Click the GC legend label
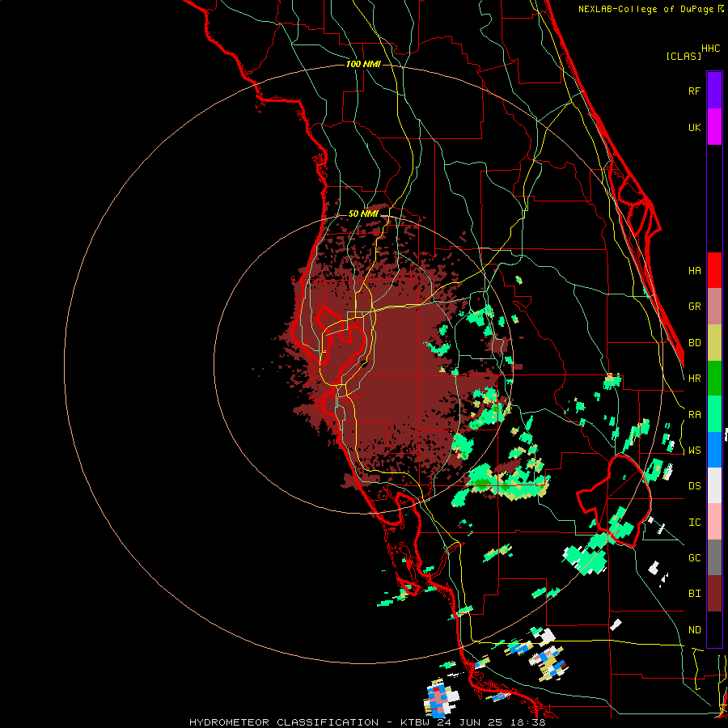This screenshot has height=728, width=728. click(x=694, y=558)
